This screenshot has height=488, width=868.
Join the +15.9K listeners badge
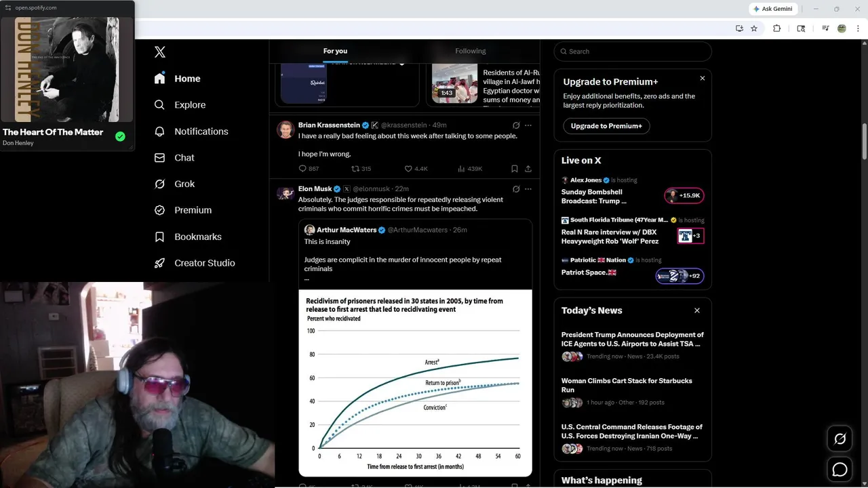click(x=684, y=196)
